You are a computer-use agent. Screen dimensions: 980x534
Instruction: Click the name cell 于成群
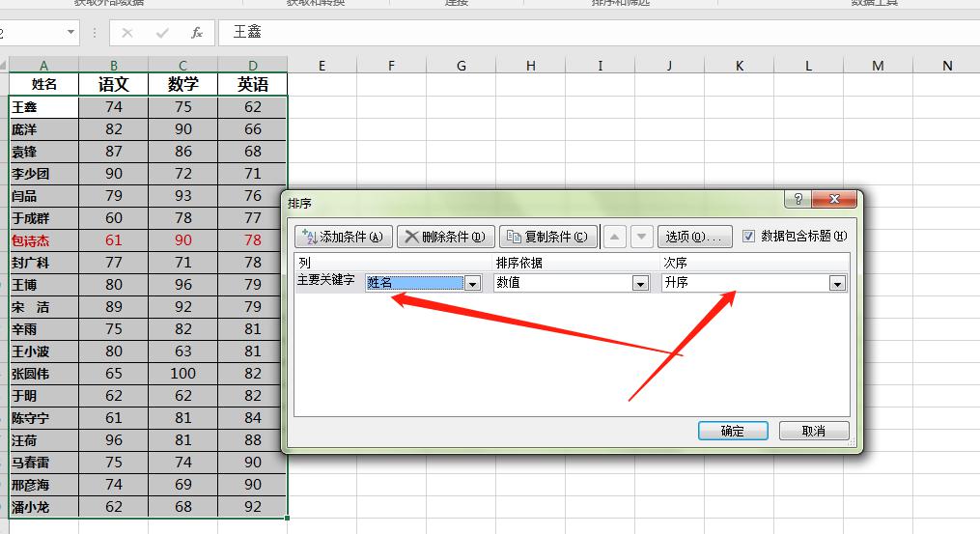[43, 218]
